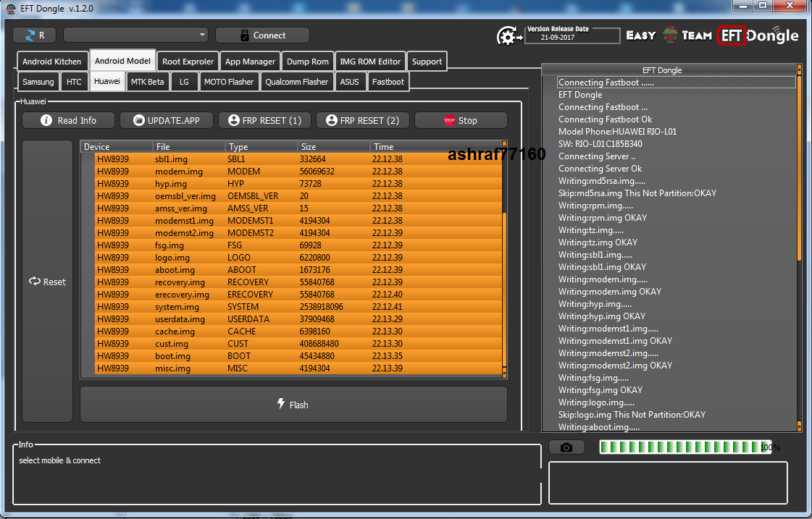812x519 pixels.
Task: Open the device selection dropdown
Action: pyautogui.click(x=135, y=35)
